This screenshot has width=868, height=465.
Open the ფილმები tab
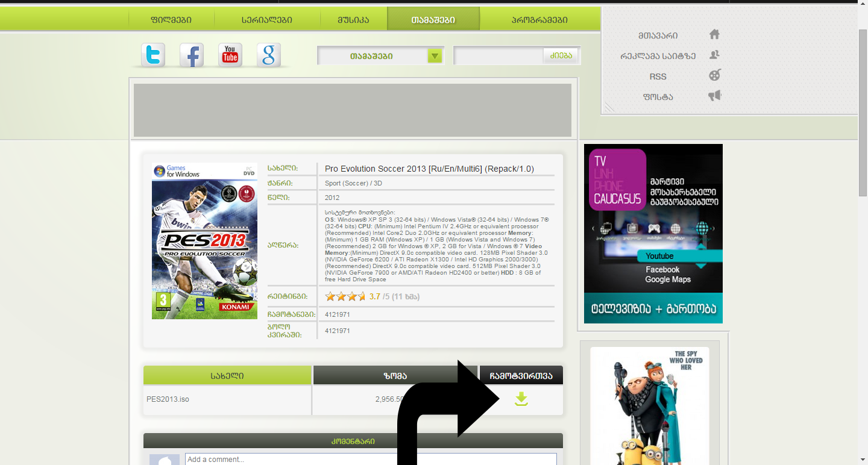click(171, 19)
